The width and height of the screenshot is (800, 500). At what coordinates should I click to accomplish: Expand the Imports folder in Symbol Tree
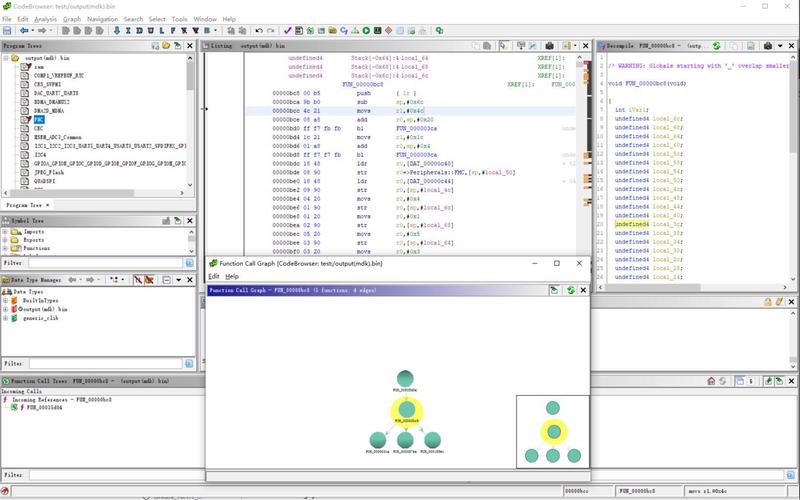(6, 232)
